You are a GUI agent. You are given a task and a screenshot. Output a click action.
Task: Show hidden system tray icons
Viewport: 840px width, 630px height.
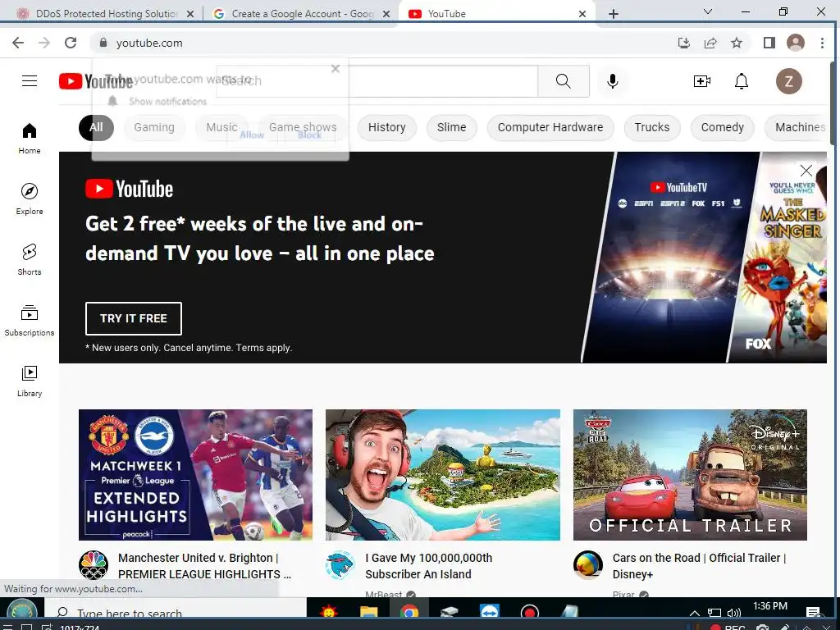coord(695,612)
